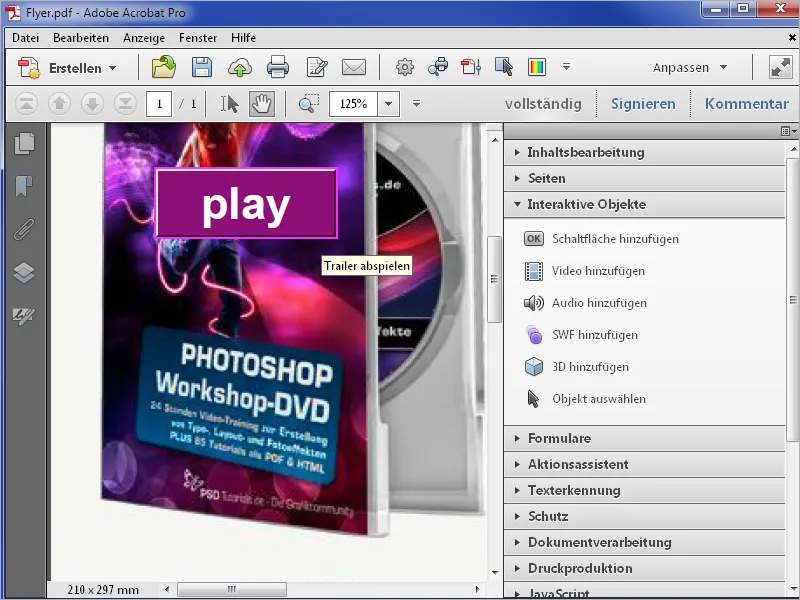Open the layers panel in sidebar
800x600 pixels.
[24, 272]
